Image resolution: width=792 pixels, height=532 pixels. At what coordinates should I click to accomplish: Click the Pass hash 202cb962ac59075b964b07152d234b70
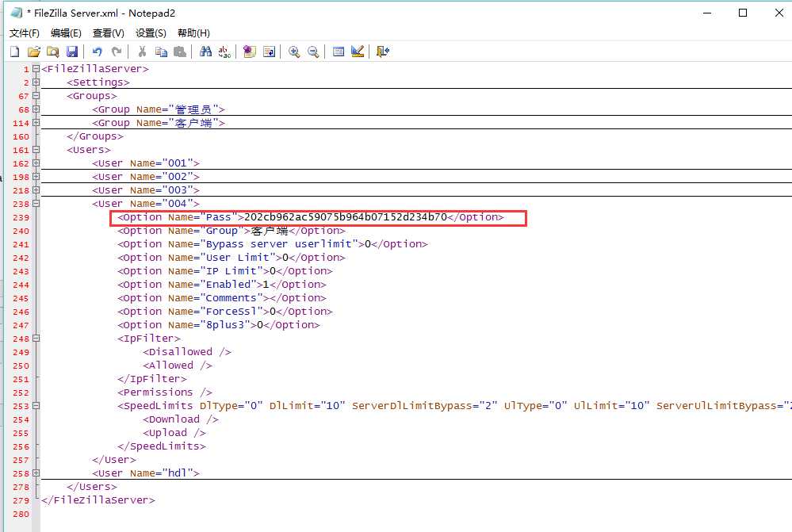tap(346, 217)
